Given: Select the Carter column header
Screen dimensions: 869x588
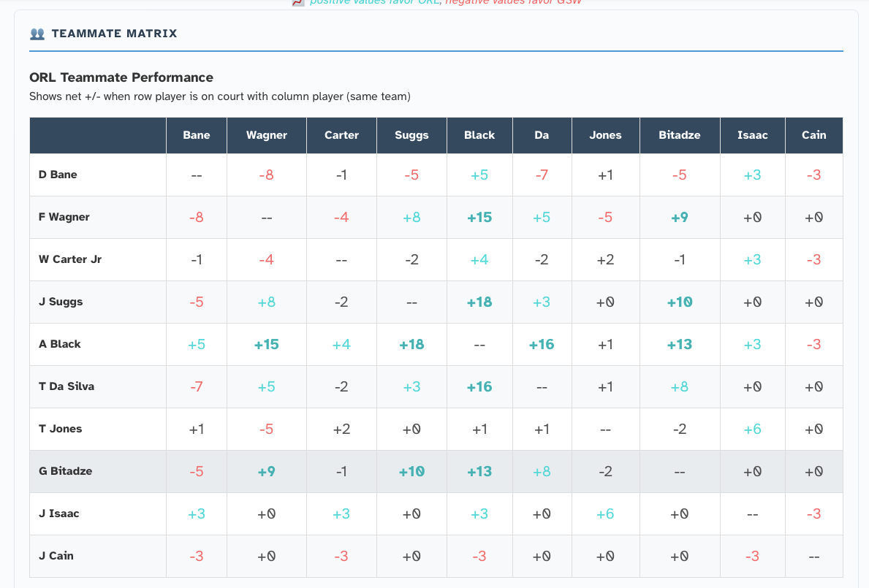Looking at the screenshot, I should (341, 135).
